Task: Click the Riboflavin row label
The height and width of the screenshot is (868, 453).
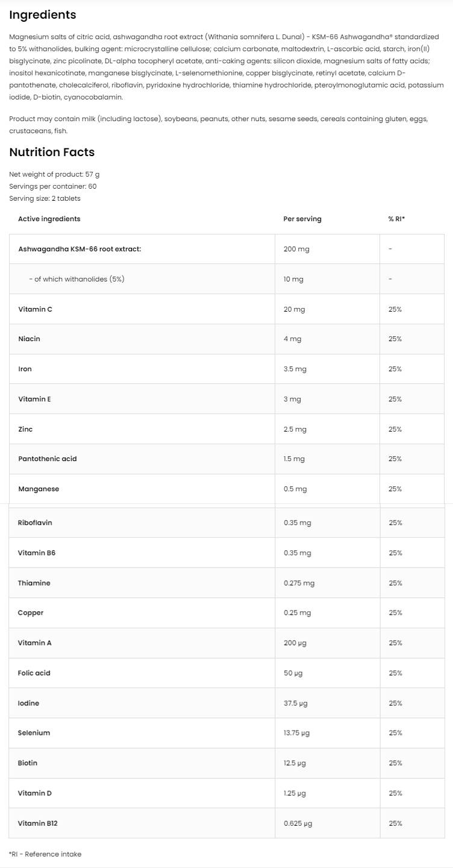Action: click(35, 523)
